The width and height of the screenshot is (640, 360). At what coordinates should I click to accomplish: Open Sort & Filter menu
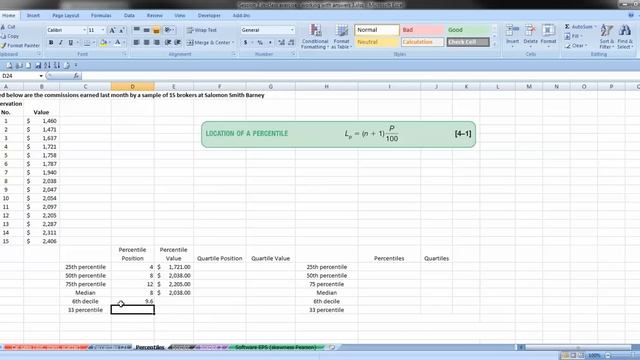[607, 36]
